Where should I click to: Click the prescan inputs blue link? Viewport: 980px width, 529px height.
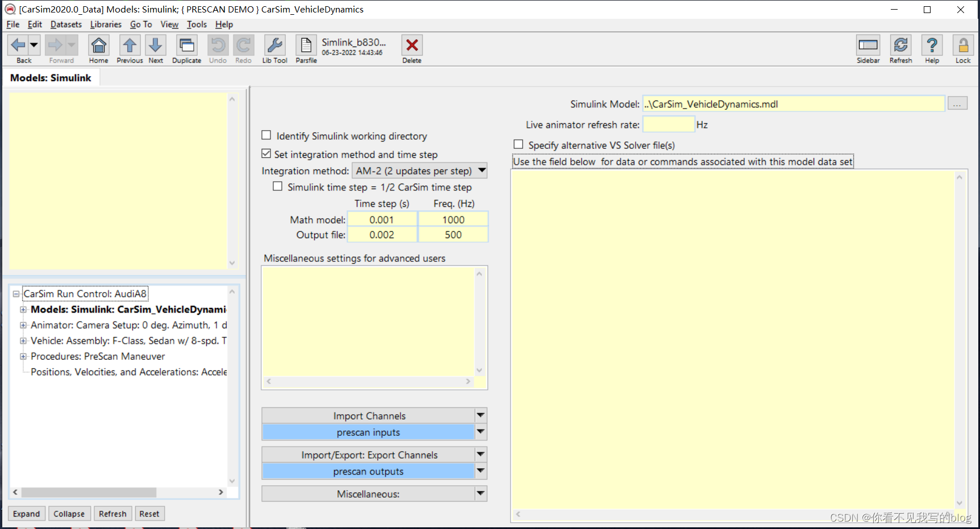pos(368,432)
